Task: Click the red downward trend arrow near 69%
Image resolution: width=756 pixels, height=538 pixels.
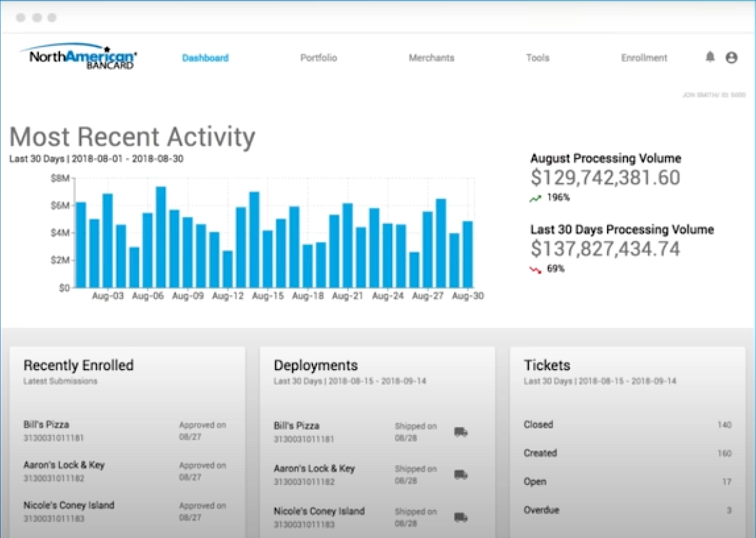Action: [535, 270]
